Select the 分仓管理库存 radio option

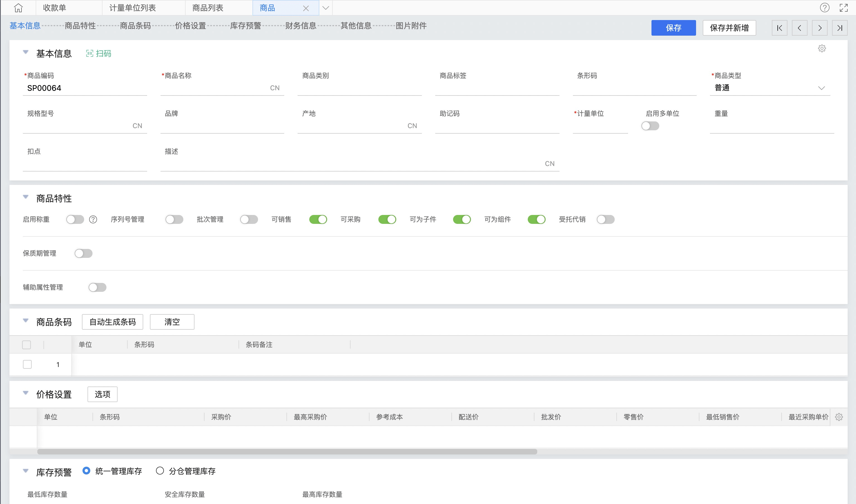160,471
